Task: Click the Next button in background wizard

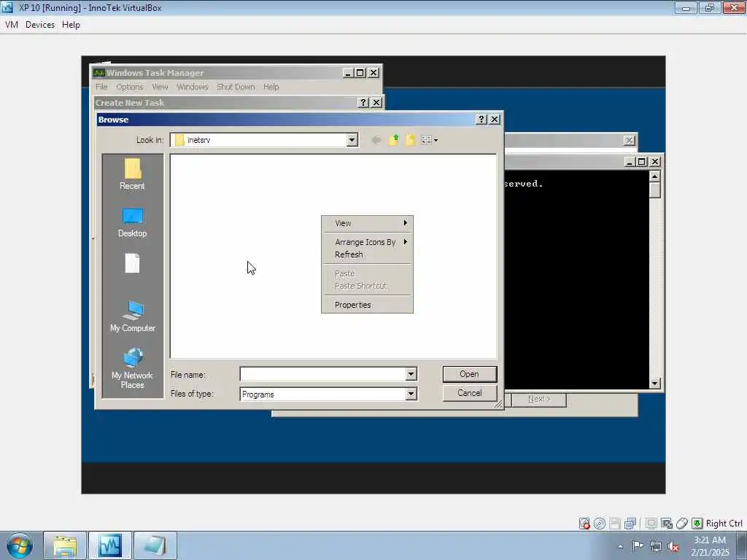Action: click(539, 399)
